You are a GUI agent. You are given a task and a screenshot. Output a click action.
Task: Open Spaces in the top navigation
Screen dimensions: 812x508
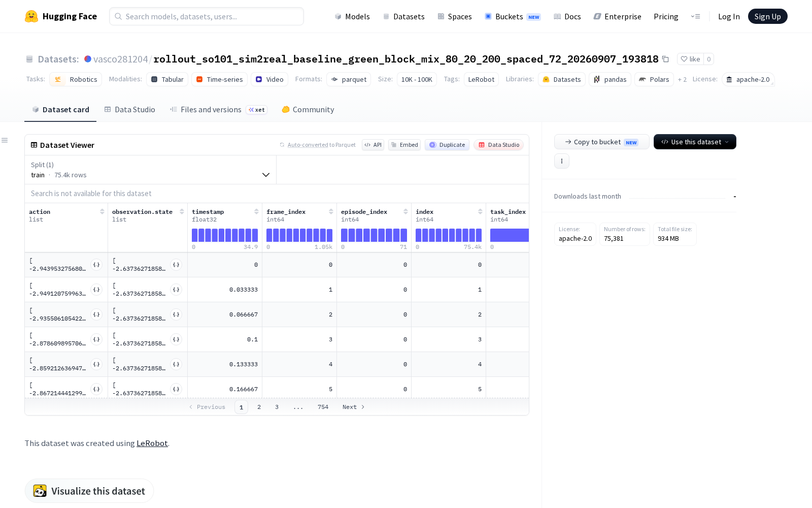tap(455, 16)
